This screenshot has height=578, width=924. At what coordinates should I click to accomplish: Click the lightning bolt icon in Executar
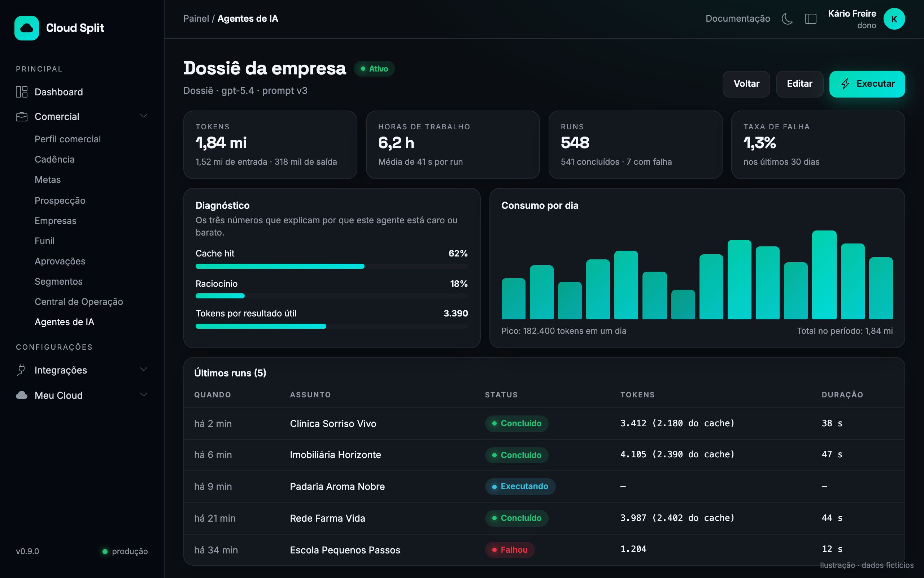coord(845,84)
